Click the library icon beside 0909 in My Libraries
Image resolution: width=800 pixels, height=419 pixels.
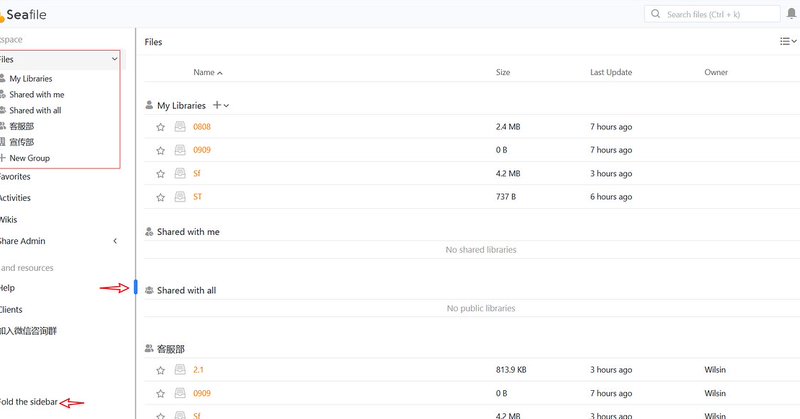(180, 150)
